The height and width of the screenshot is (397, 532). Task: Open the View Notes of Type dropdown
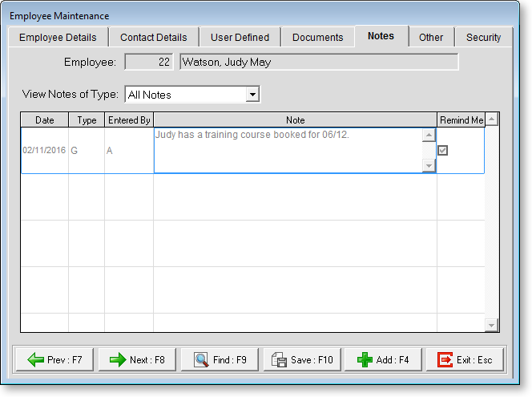252,95
